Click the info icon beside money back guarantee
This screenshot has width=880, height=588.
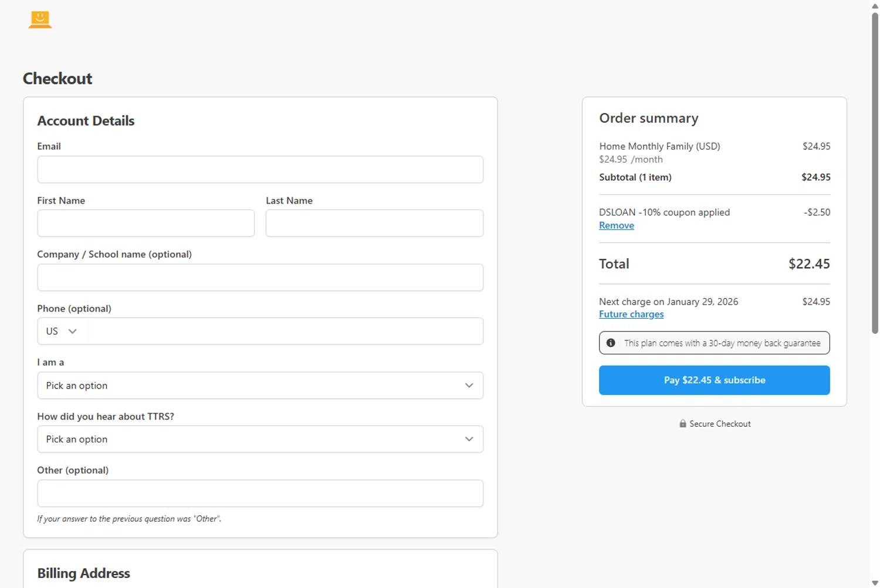click(611, 343)
